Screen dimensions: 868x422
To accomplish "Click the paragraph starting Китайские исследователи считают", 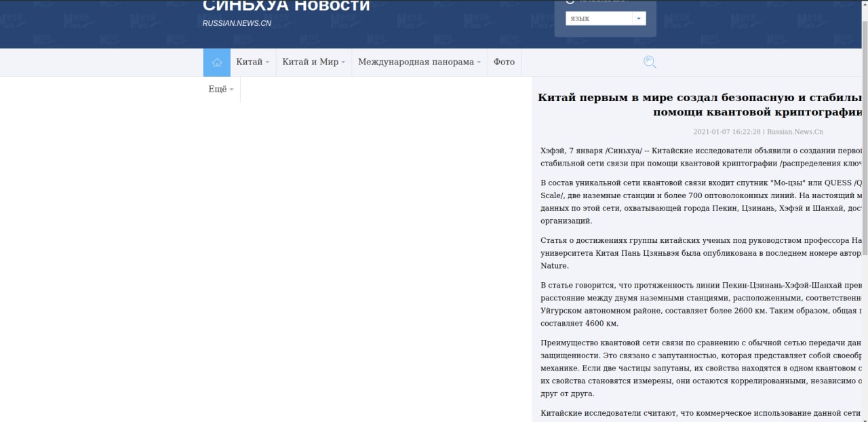I will [701, 413].
